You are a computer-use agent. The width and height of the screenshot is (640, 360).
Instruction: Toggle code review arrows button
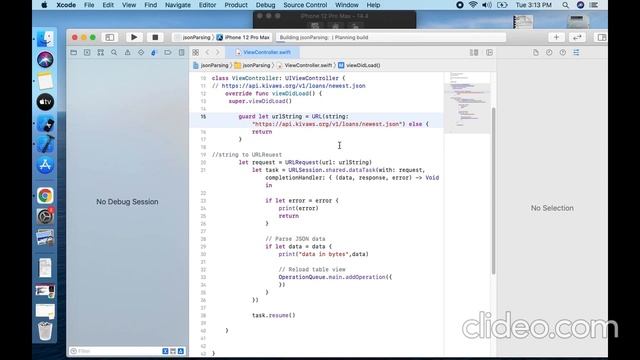point(577,37)
